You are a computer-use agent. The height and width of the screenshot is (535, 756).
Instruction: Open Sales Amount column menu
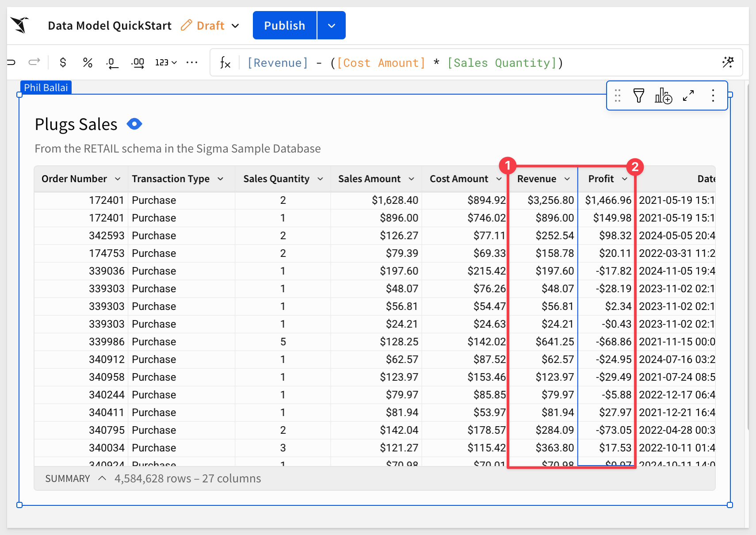411,179
